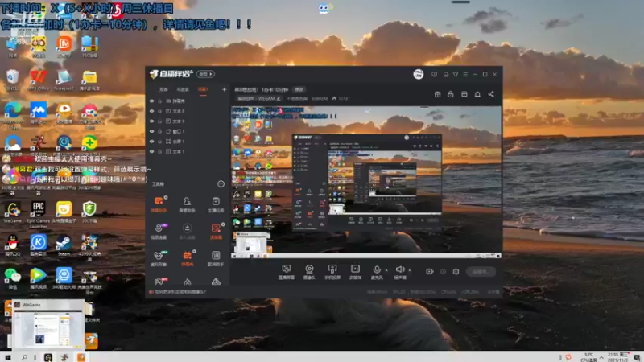This screenshot has height=362, width=644.
Task: Lock the 全屏 1 layer
Action: (x=159, y=142)
